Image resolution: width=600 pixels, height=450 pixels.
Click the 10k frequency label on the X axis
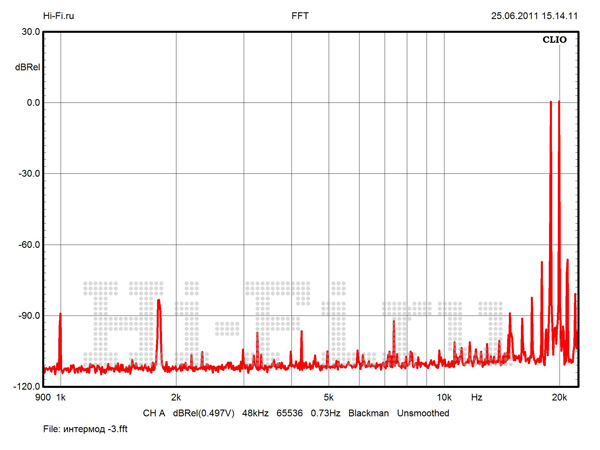pyautogui.click(x=445, y=398)
